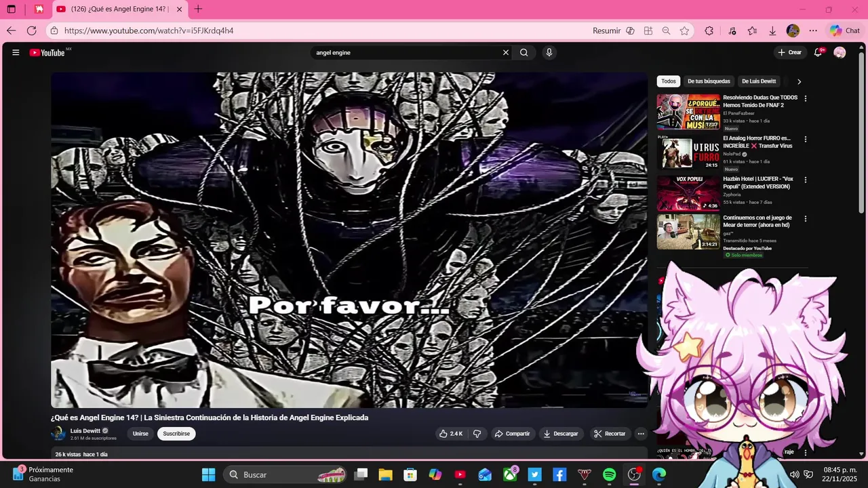Open the YouTube guide hamburger menu
The height and width of the screenshot is (488, 868).
tap(16, 52)
